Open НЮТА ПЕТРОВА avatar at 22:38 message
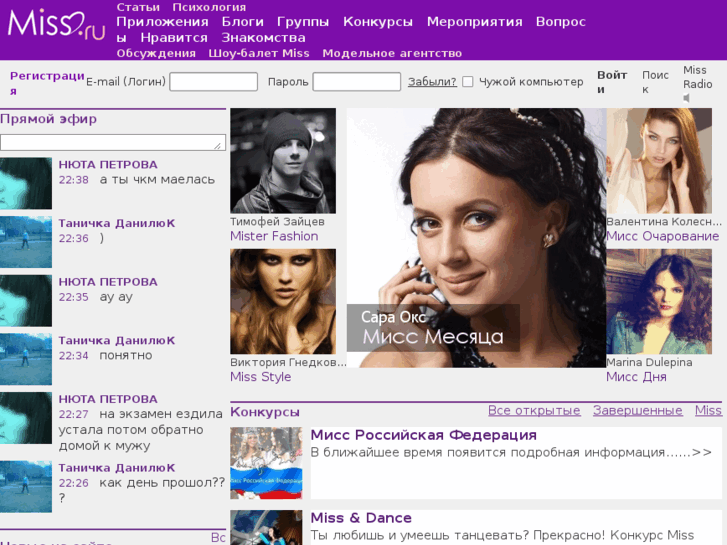The image size is (727, 545). [x=26, y=183]
